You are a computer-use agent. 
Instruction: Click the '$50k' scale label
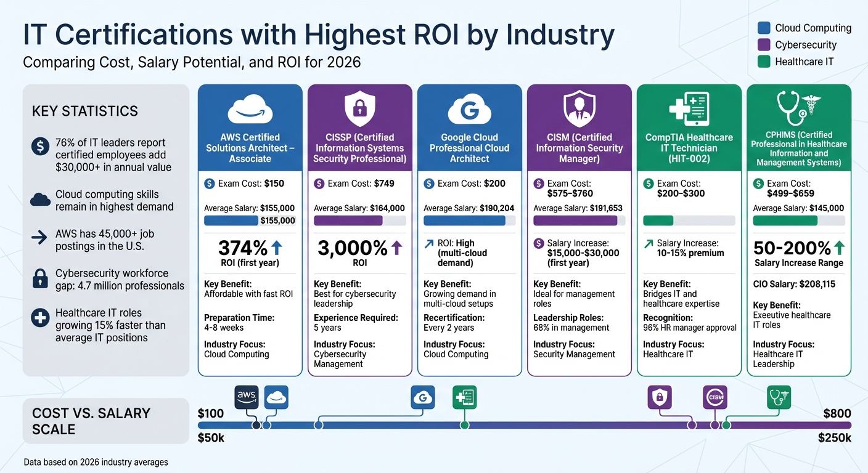211,438
